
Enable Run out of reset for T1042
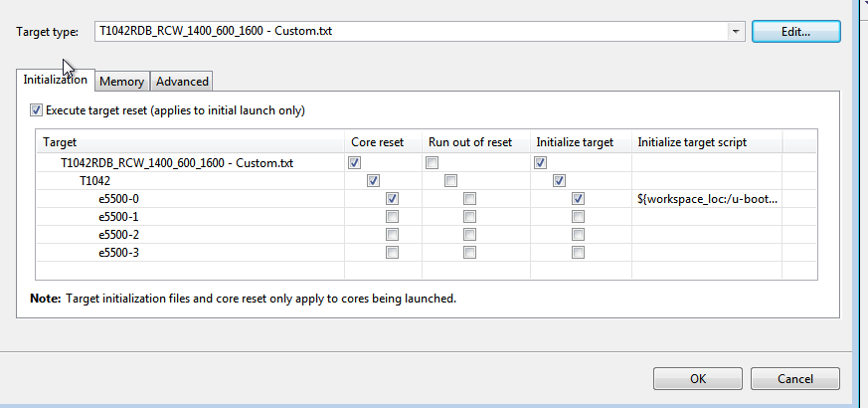coord(450,181)
